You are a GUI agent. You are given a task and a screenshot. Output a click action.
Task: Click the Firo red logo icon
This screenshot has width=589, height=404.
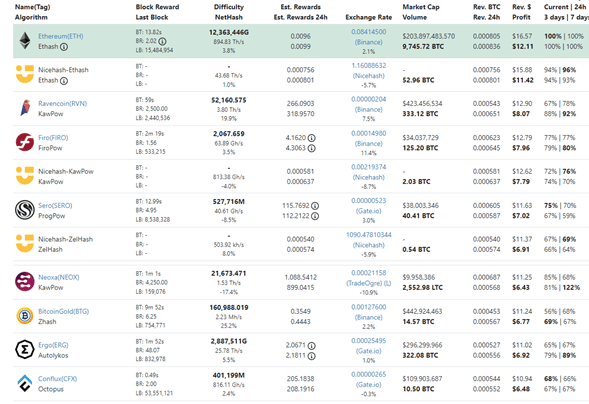(25, 142)
